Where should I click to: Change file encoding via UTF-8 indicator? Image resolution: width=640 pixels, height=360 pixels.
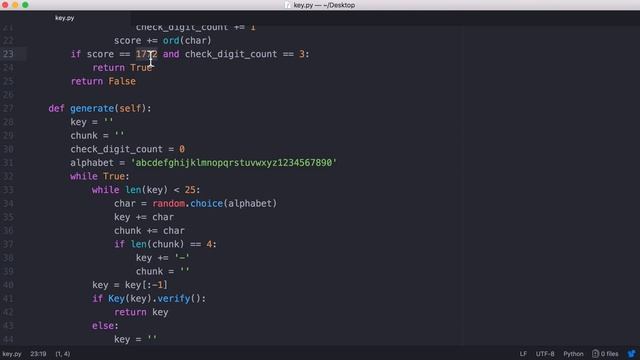(545, 354)
